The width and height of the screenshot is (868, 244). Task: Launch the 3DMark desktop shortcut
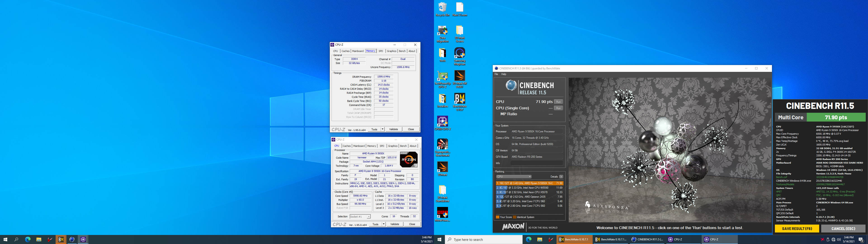pyautogui.click(x=442, y=169)
